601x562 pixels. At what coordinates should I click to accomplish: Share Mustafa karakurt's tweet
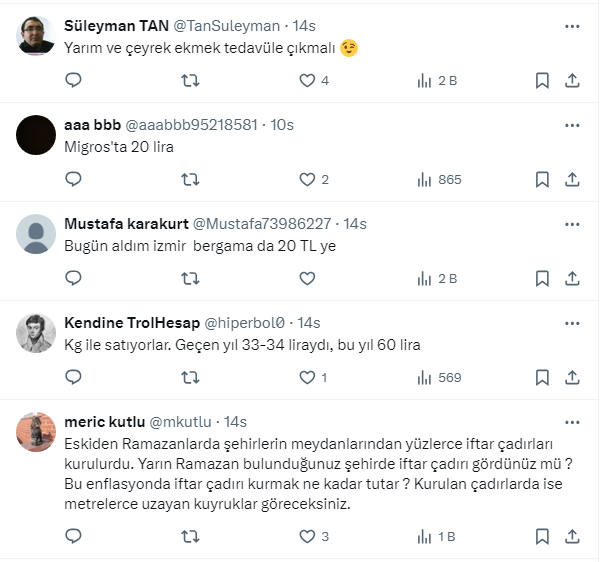[x=572, y=279]
